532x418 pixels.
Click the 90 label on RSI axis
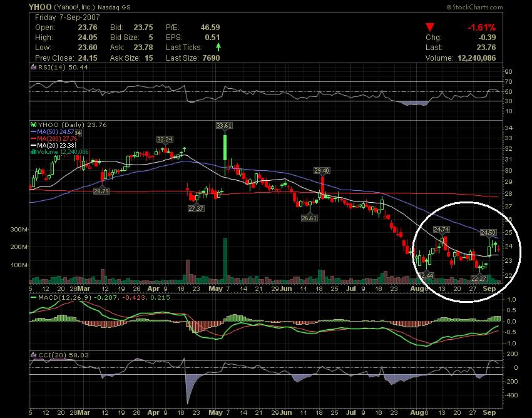click(x=509, y=72)
